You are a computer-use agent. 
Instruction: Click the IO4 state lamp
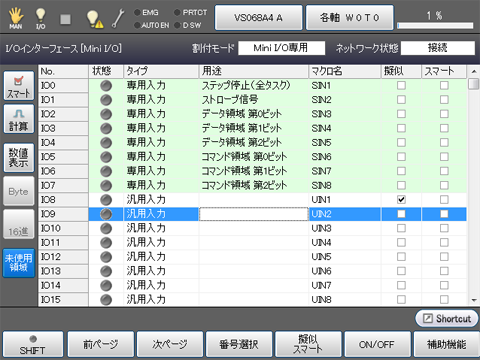coord(106,143)
